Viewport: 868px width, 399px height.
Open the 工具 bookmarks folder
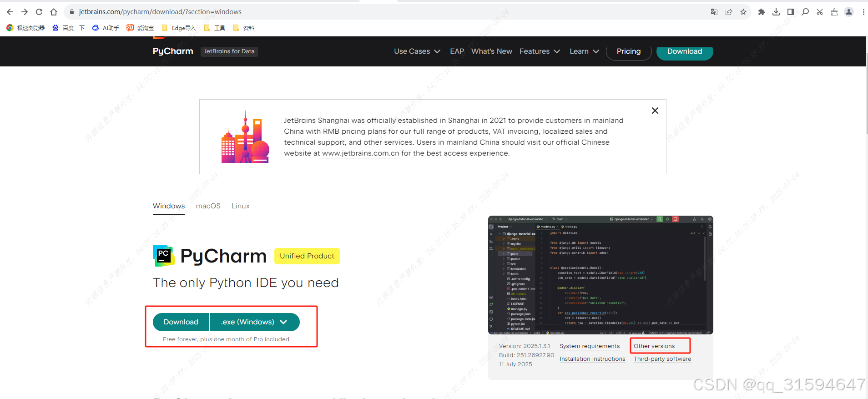(x=215, y=28)
